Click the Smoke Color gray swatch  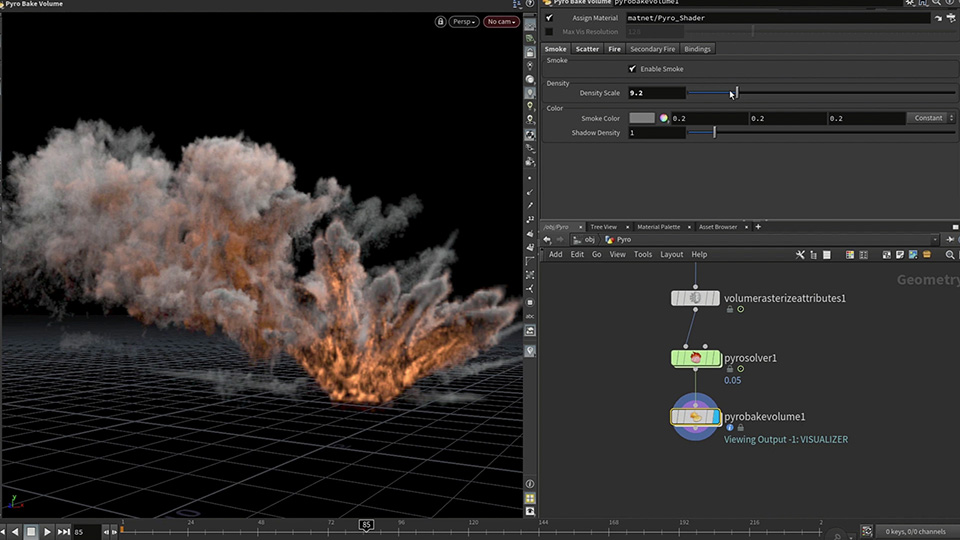pos(642,118)
